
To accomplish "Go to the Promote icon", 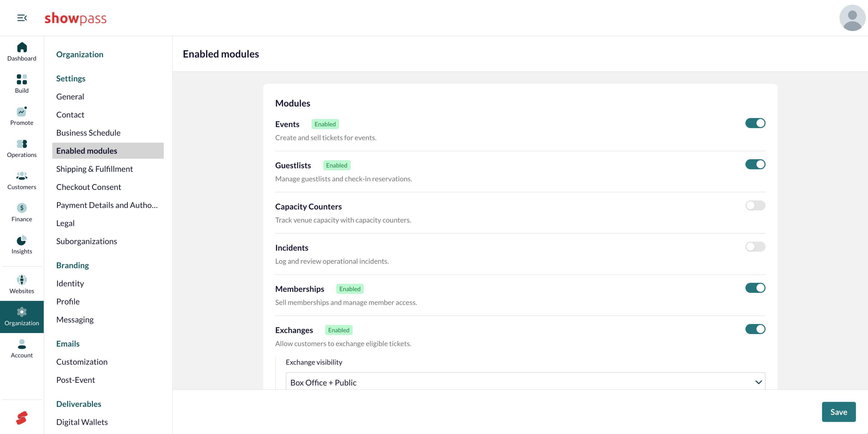I will [22, 112].
